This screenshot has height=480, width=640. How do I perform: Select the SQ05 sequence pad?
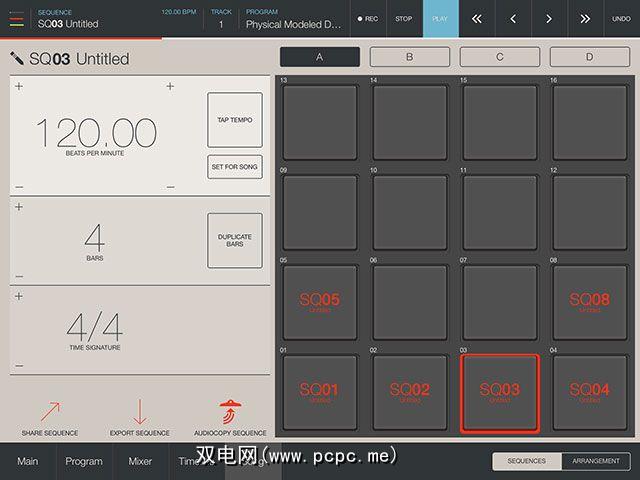coord(320,301)
